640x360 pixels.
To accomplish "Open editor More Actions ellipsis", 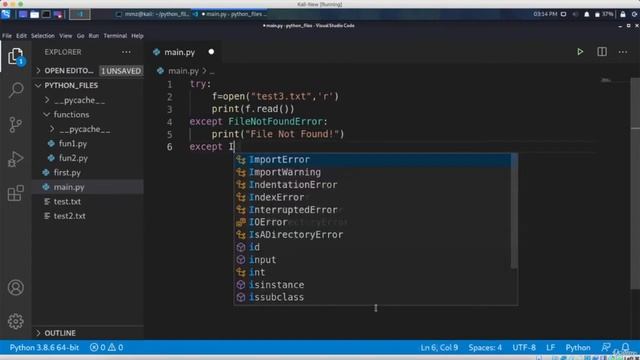I will tap(623, 52).
